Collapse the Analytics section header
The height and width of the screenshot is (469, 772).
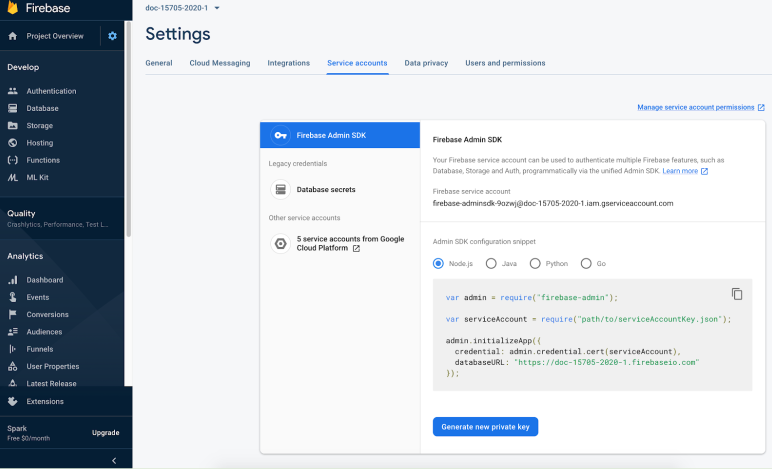[25, 256]
